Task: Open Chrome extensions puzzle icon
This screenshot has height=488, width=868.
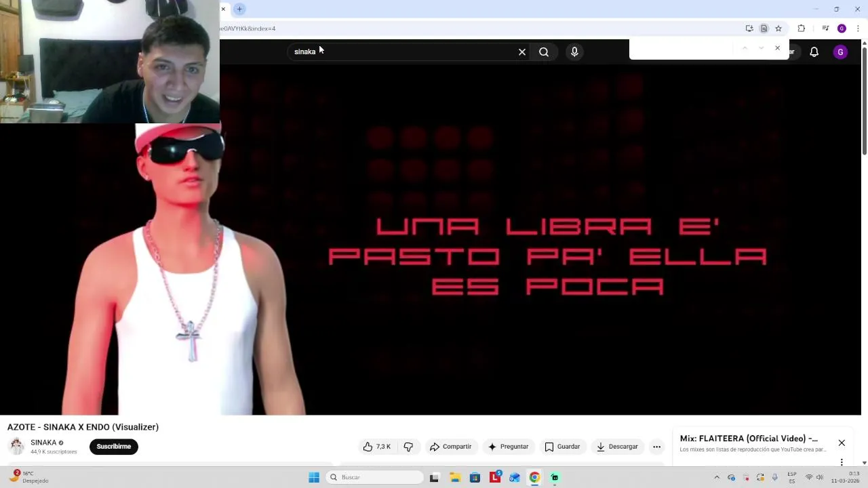Action: (802, 28)
